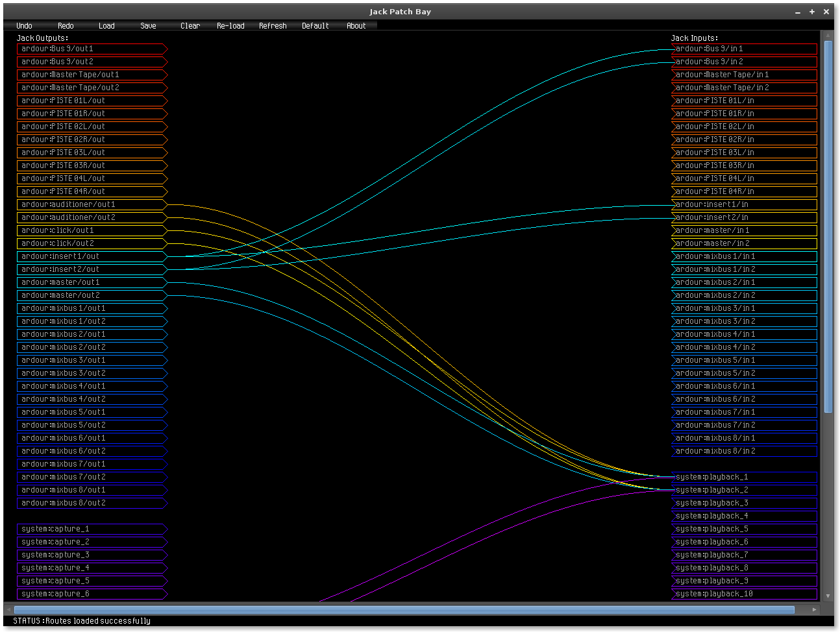Image resolution: width=840 pixels, height=632 pixels.
Task: Restore the Default routing
Action: (315, 26)
